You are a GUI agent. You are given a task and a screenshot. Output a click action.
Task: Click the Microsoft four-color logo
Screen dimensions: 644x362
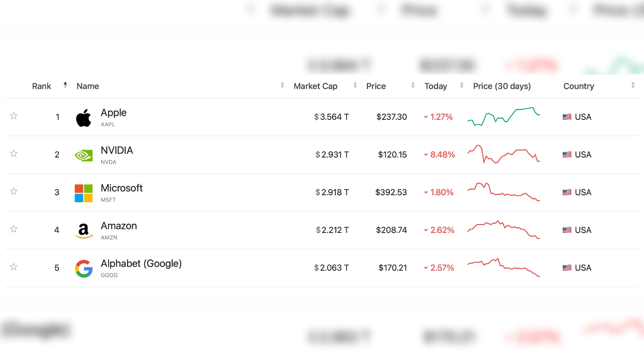[83, 193]
